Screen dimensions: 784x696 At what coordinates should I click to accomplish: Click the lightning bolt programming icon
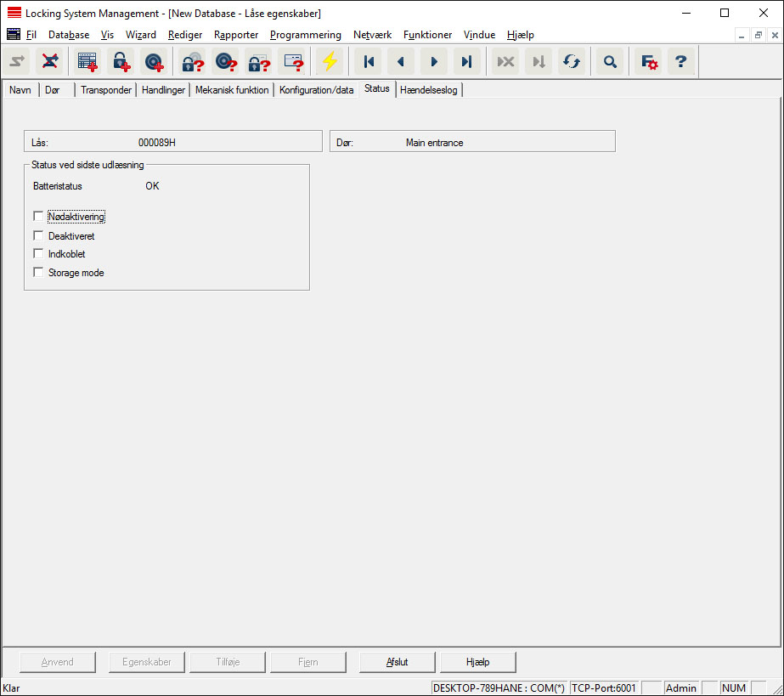[x=329, y=62]
